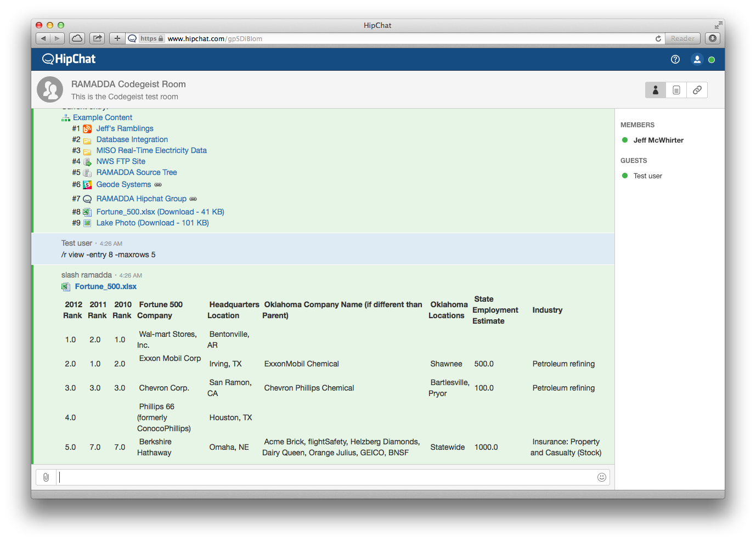Click the 'slash ramadda' sender name
Screen dimensions: 756x542
point(87,275)
